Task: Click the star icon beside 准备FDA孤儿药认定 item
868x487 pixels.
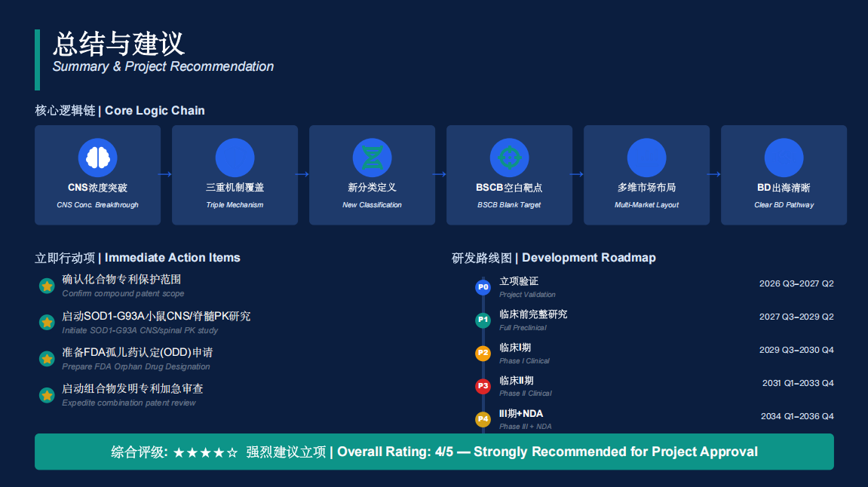Action: click(47, 359)
